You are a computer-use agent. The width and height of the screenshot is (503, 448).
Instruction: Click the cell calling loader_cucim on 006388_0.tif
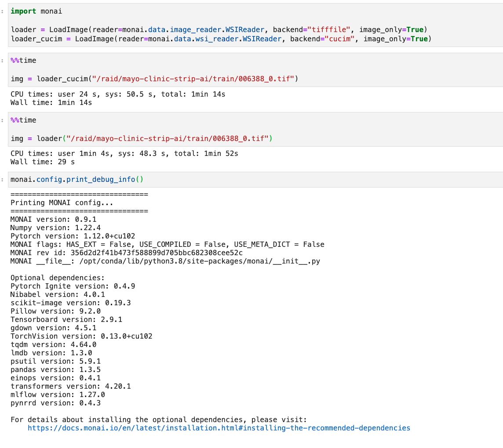[255, 70]
